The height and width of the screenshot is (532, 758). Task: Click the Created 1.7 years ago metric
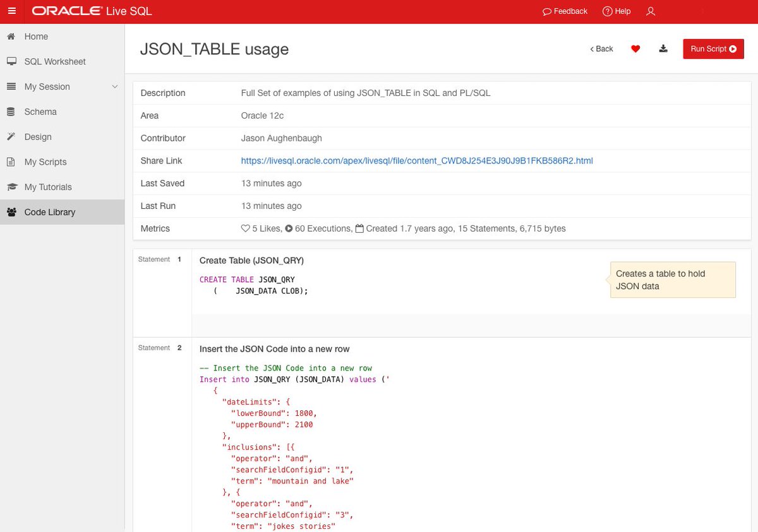tap(404, 228)
